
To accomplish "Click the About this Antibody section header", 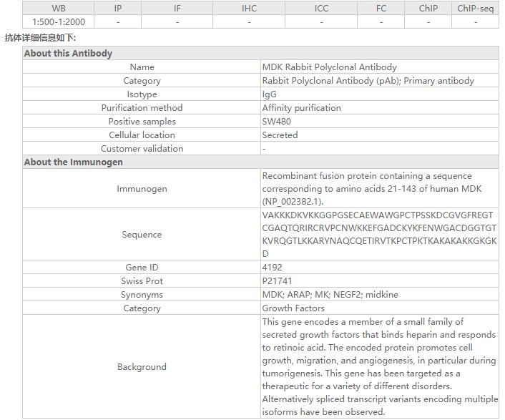I will (68, 54).
